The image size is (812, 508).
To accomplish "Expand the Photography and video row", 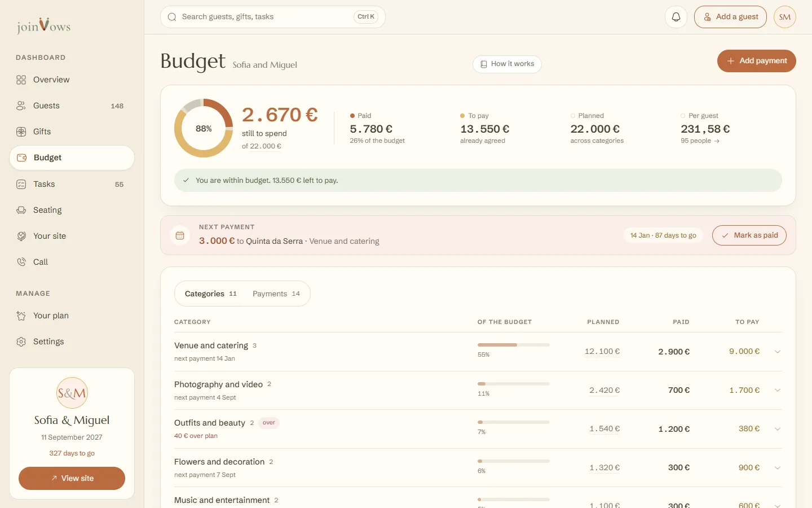I will pyautogui.click(x=778, y=390).
